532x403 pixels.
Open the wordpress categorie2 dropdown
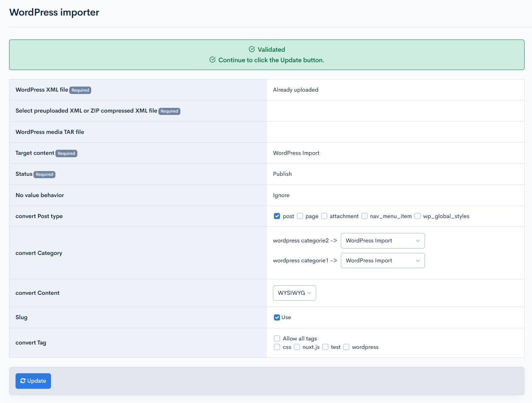coord(382,241)
